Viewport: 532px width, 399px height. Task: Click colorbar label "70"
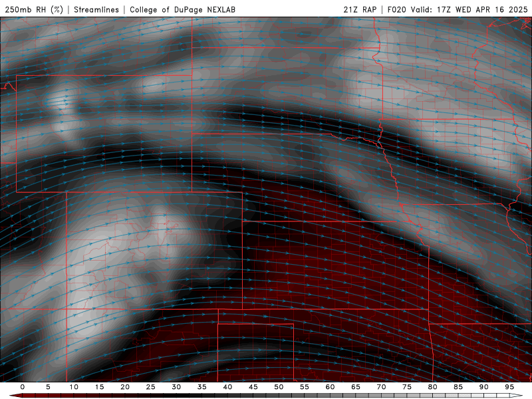[381, 387]
